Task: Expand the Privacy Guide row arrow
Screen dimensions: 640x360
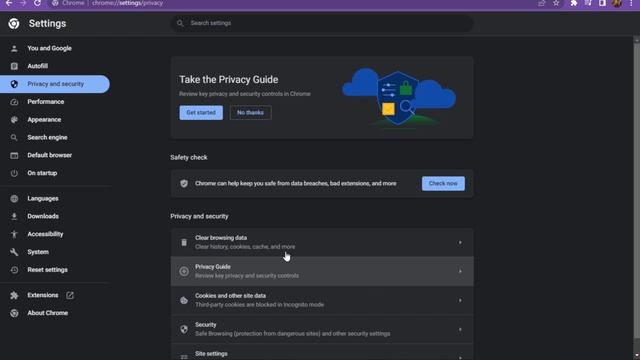Action: tap(460, 271)
